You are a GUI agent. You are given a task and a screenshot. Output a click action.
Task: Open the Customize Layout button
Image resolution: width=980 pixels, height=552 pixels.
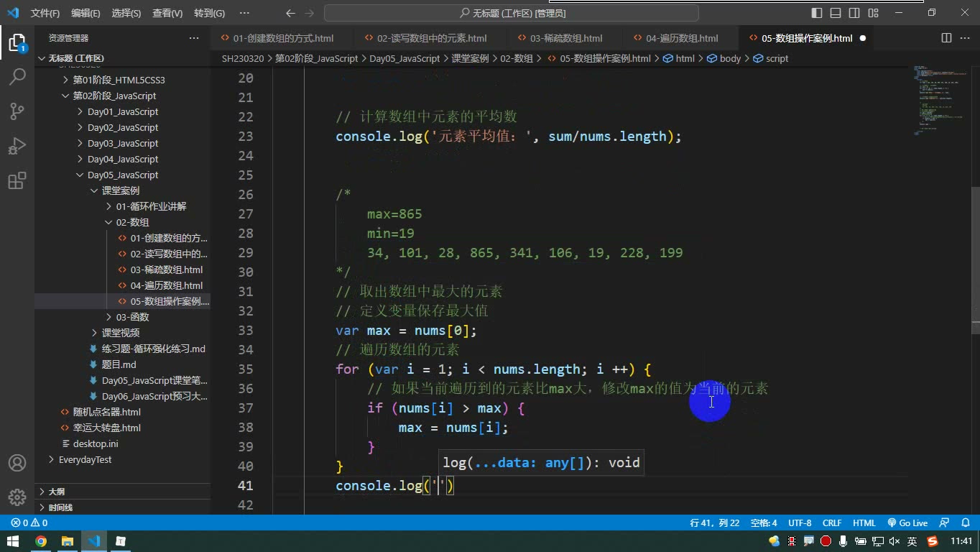[873, 13]
